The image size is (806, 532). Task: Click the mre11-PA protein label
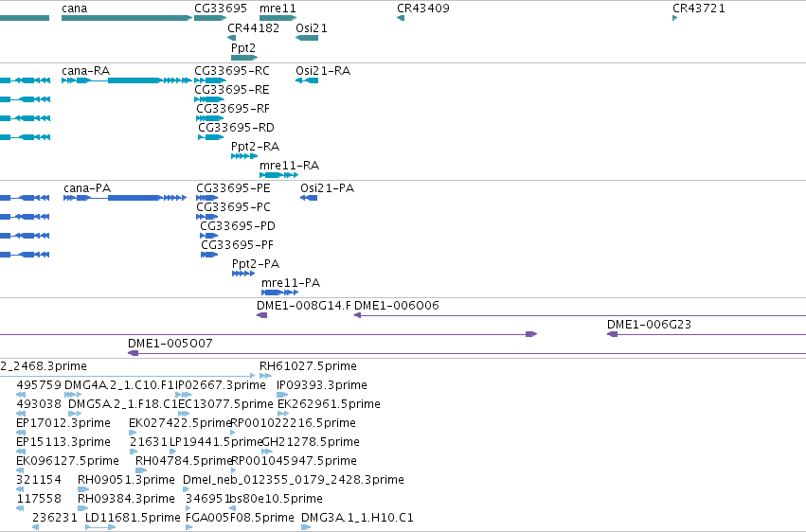point(291,282)
